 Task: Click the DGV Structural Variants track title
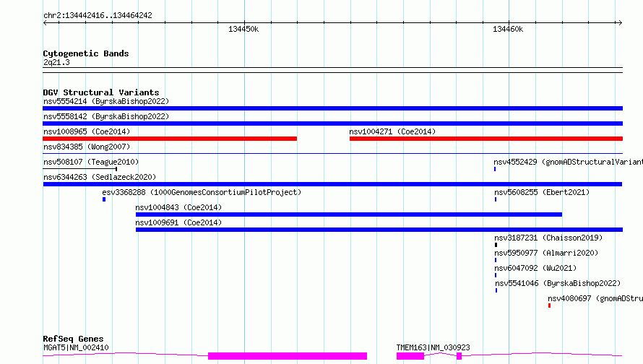(x=101, y=92)
